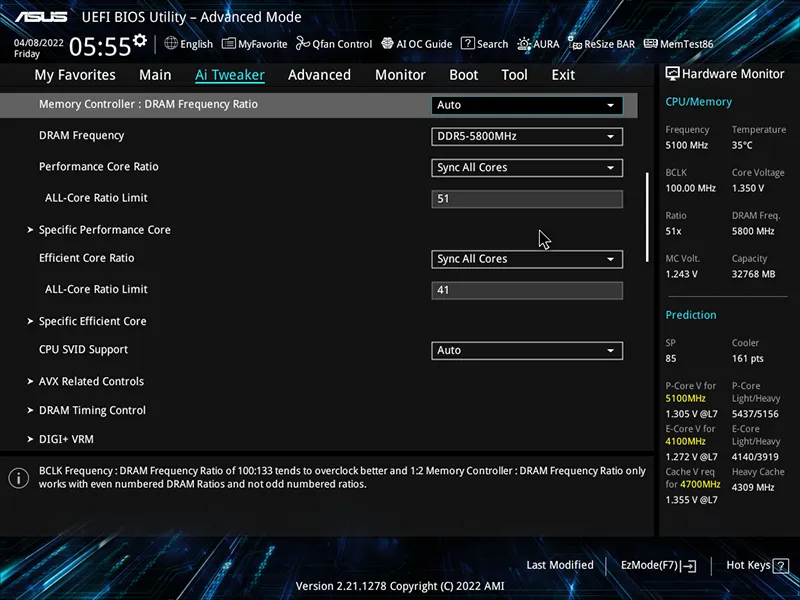Click the info icon beside help text
Screen dimensions: 800x600
[19, 478]
